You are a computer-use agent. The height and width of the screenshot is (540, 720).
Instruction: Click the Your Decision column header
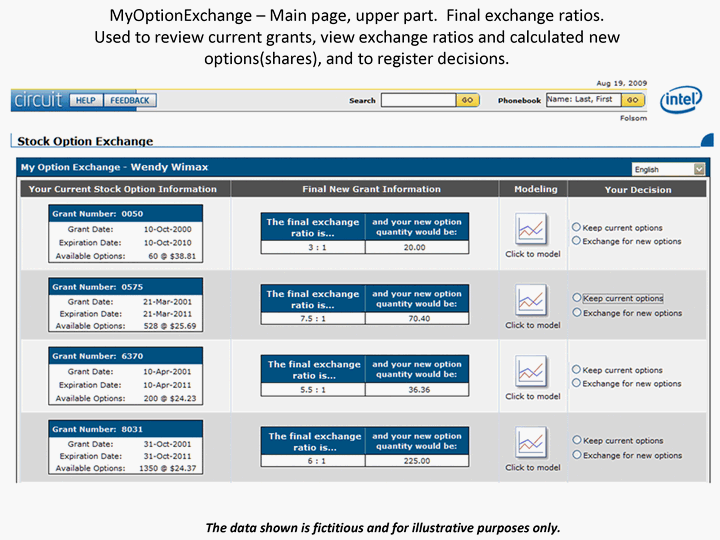(638, 189)
